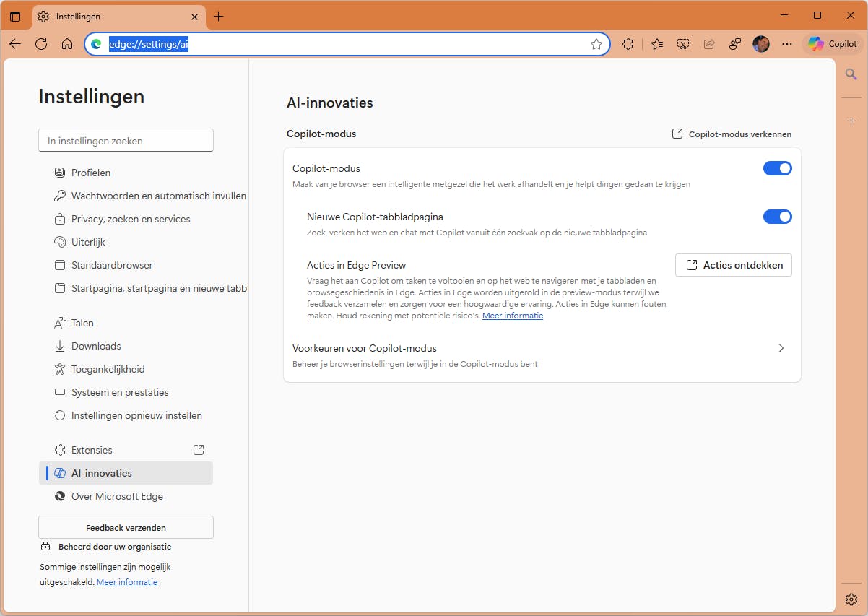Click the 'Acties in Edge Preview' label
Screen dimensions: 868x616
[x=357, y=265]
